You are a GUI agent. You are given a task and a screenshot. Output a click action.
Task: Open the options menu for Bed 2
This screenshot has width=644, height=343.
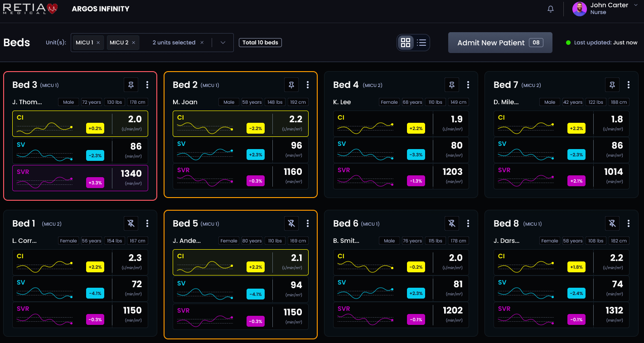point(308,85)
